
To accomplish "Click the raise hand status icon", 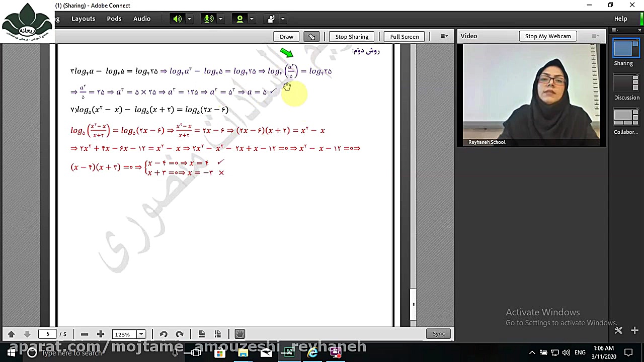I will 271,19.
